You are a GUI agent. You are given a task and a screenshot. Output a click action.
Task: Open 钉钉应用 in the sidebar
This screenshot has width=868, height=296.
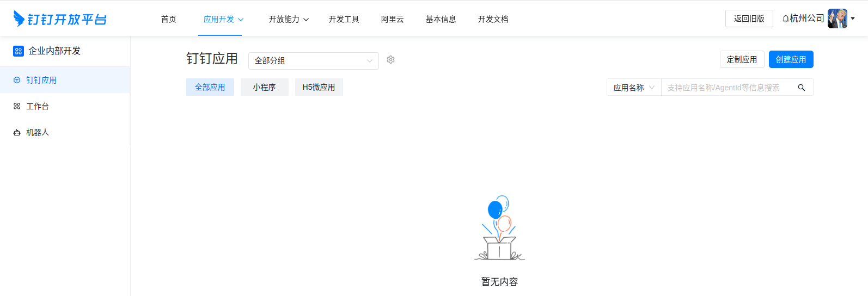pos(41,80)
